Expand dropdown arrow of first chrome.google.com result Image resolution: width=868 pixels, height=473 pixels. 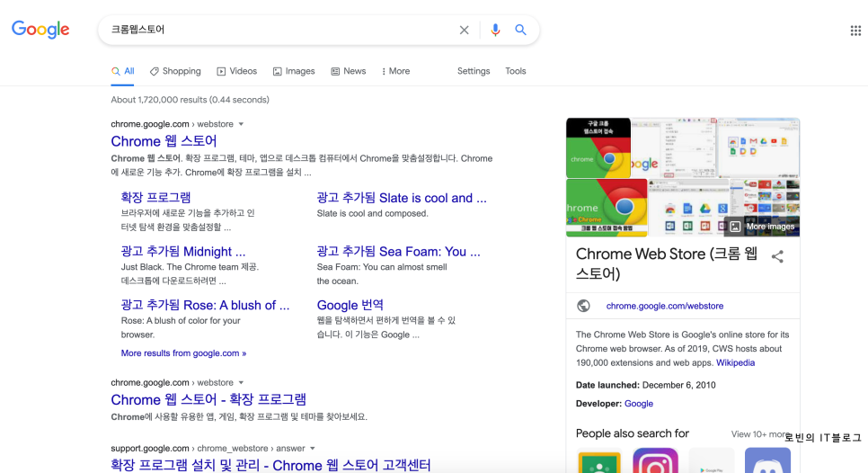[241, 124]
